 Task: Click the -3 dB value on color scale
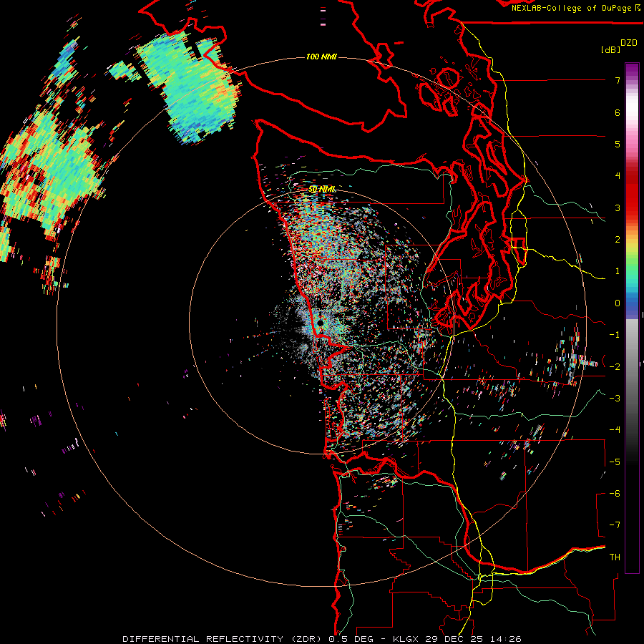point(615,399)
